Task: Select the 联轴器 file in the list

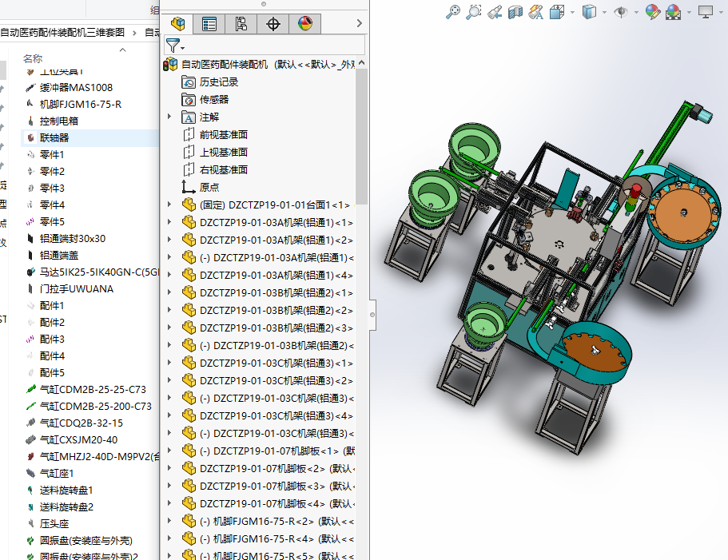Action: [x=54, y=137]
